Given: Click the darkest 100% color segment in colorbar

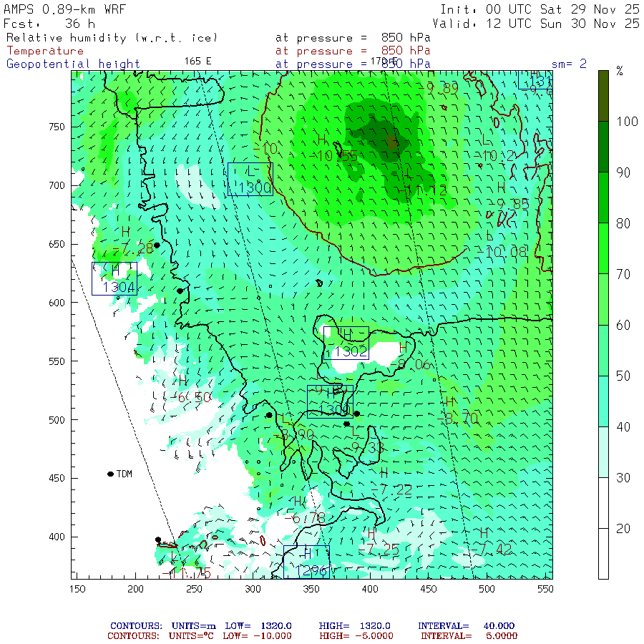Looking at the screenshot, I should click(603, 96).
